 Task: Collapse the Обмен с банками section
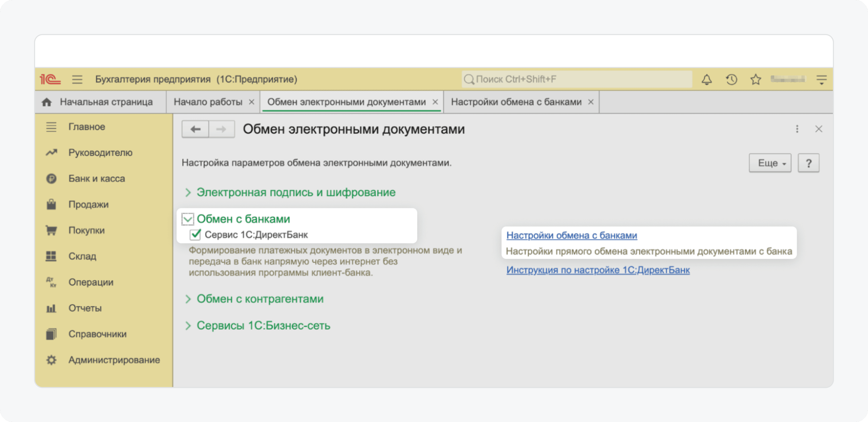(x=188, y=219)
